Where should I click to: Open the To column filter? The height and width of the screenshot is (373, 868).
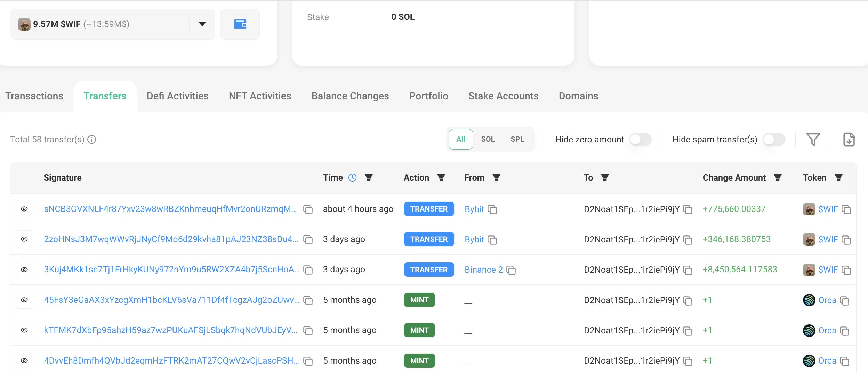tap(605, 178)
